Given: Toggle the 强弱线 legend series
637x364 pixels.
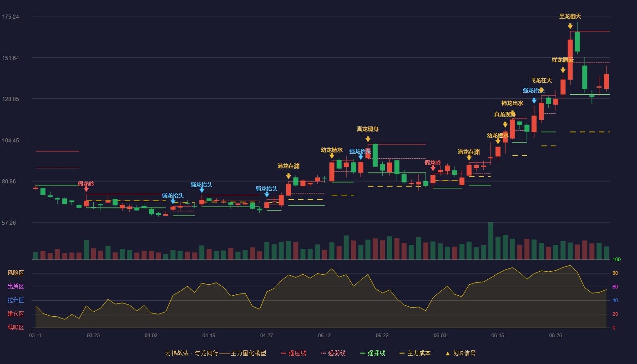Looking at the screenshot, I should (x=333, y=353).
